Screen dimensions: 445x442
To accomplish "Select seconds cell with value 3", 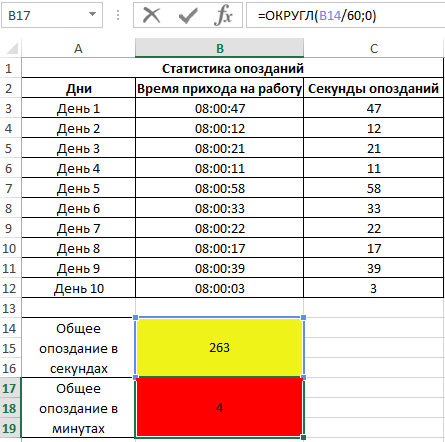I will (x=374, y=288).
